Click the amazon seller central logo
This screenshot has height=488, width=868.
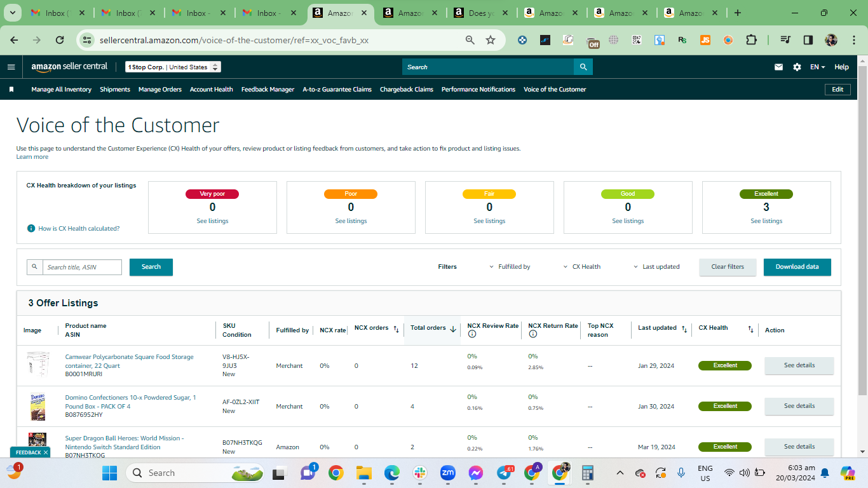pyautogui.click(x=69, y=67)
